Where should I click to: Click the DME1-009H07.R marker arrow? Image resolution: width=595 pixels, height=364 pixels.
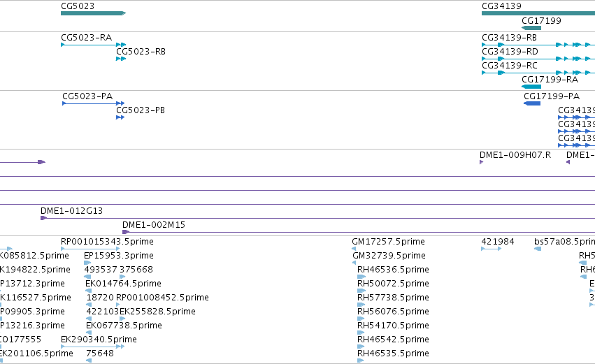point(482,162)
